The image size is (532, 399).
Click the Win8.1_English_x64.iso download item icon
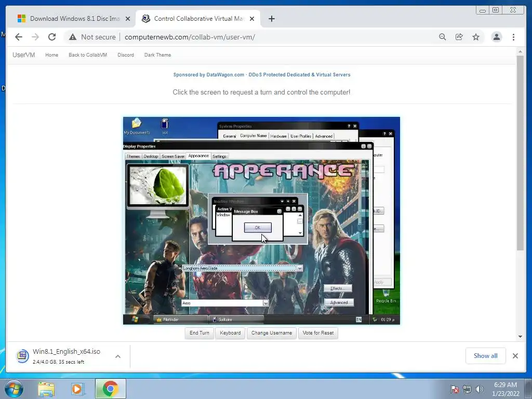click(23, 355)
